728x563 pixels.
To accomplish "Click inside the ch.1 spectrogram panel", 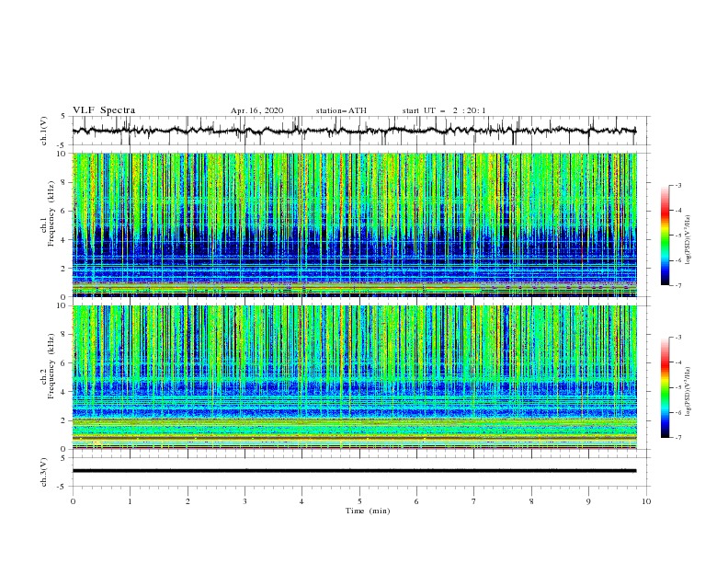I will [x=355, y=224].
